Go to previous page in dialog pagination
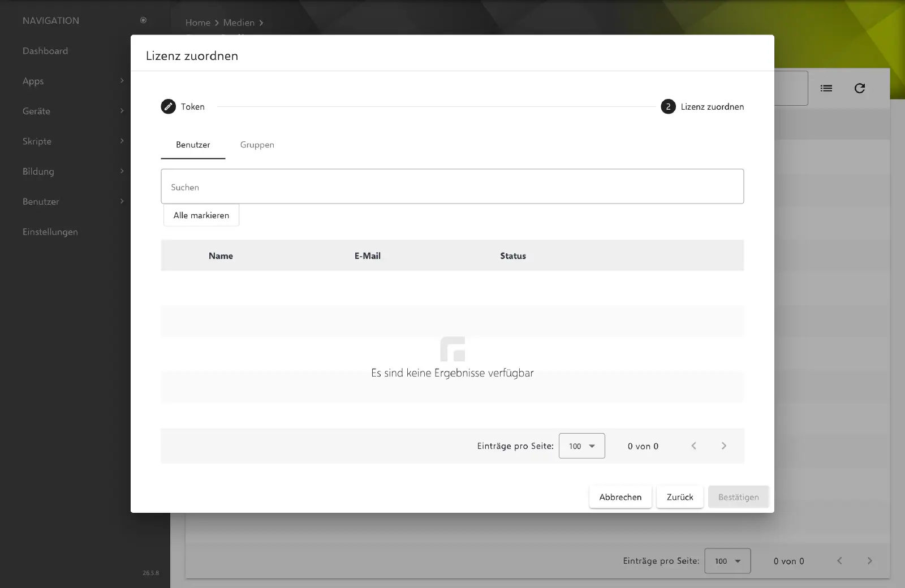 point(694,446)
